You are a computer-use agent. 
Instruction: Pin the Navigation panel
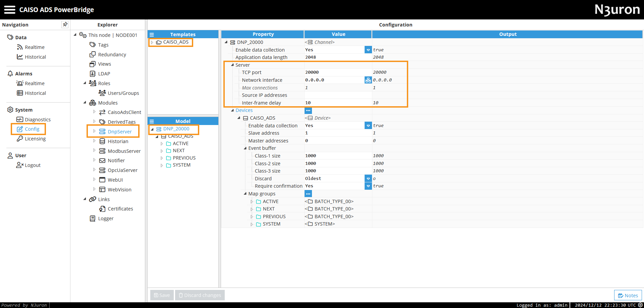click(65, 24)
